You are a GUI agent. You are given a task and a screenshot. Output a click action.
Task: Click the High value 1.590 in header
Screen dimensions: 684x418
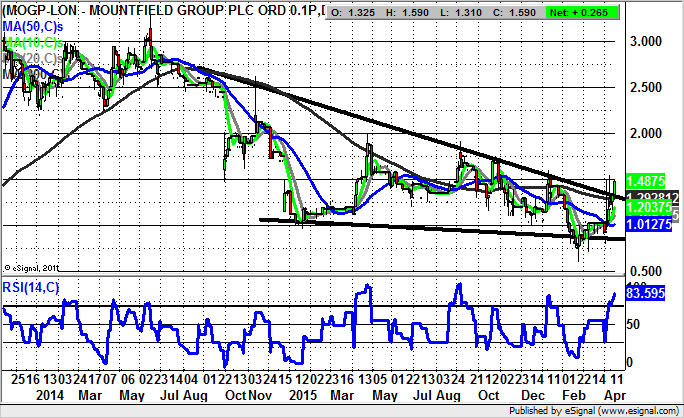tap(410, 12)
